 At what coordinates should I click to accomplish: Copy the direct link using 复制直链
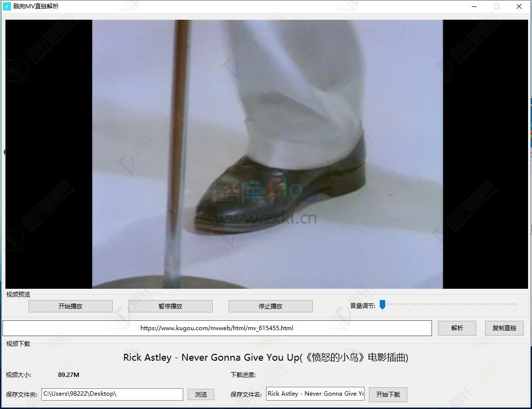click(x=504, y=328)
